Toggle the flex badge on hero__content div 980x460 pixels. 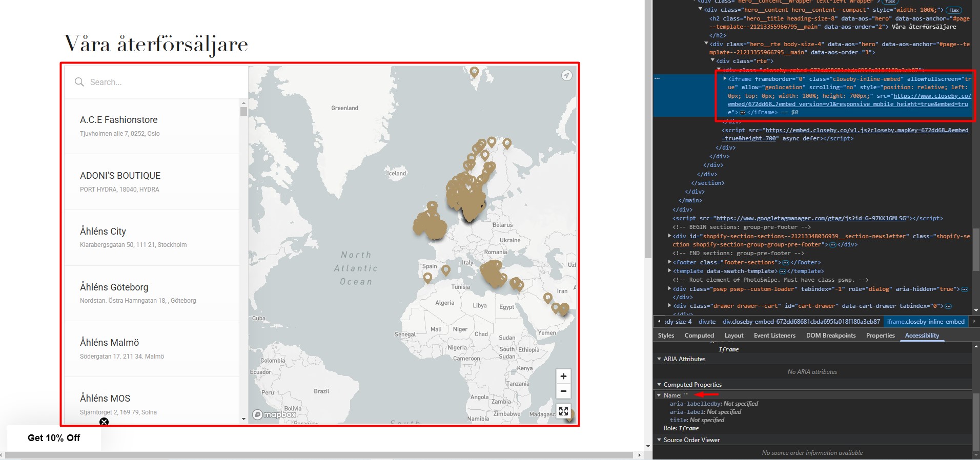(953, 10)
